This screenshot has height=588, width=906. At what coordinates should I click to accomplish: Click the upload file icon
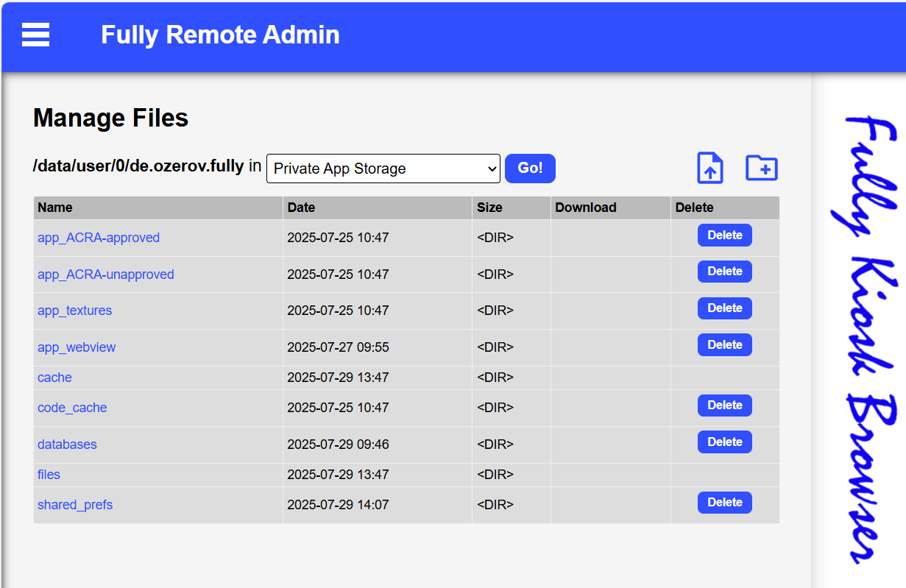point(710,168)
